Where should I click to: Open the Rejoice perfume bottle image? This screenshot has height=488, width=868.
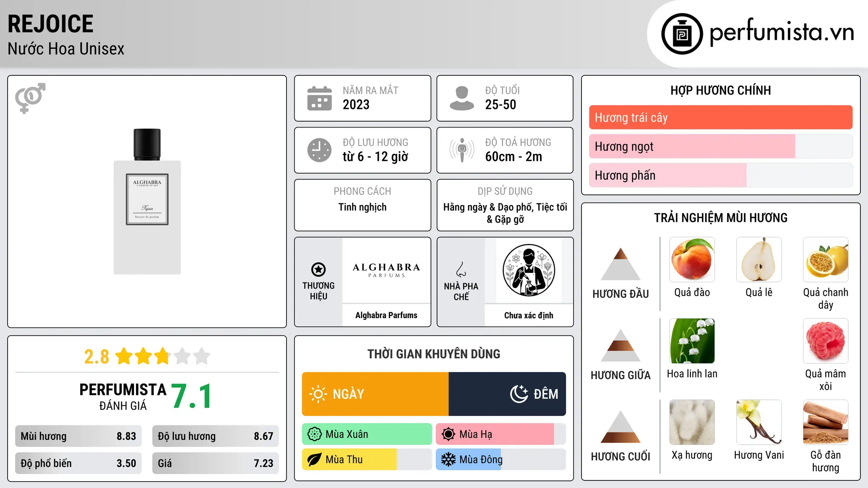click(x=147, y=202)
